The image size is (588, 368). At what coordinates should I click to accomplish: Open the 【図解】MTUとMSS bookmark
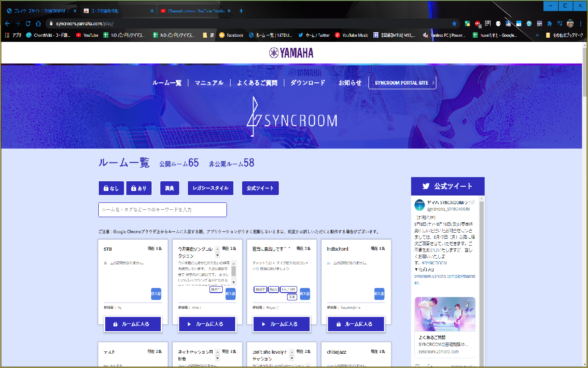click(x=395, y=35)
